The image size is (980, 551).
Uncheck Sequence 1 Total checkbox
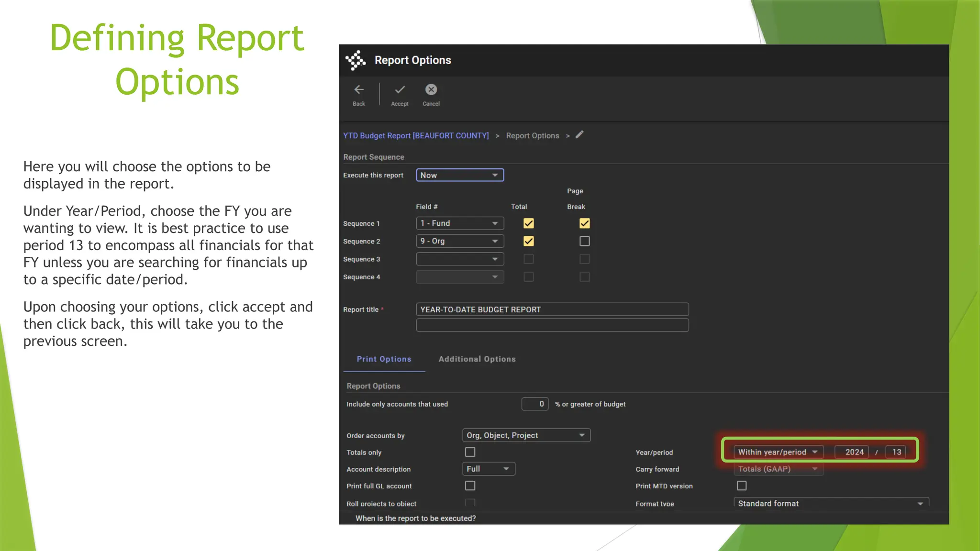coord(528,223)
